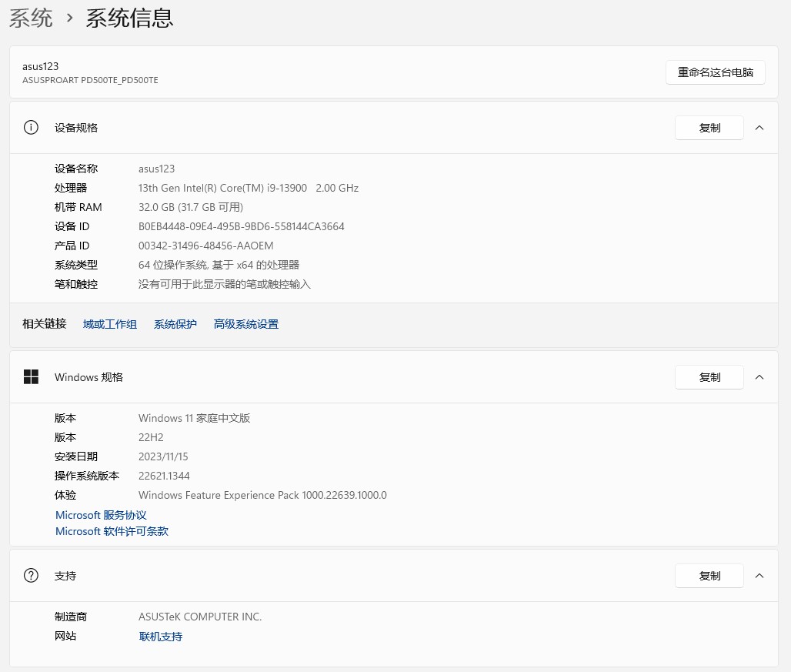Image resolution: width=791 pixels, height=672 pixels.
Task: Click the 网站 label
Action: click(x=65, y=636)
